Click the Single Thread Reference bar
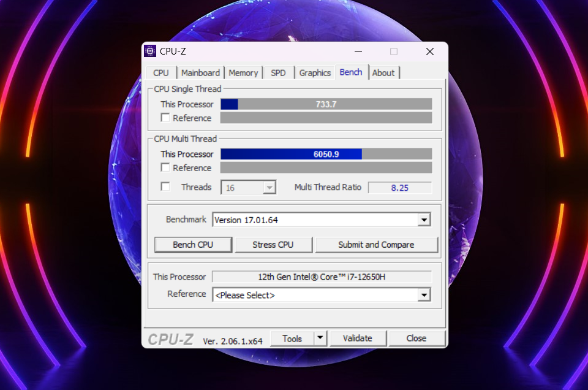588x390 pixels. [x=326, y=118]
